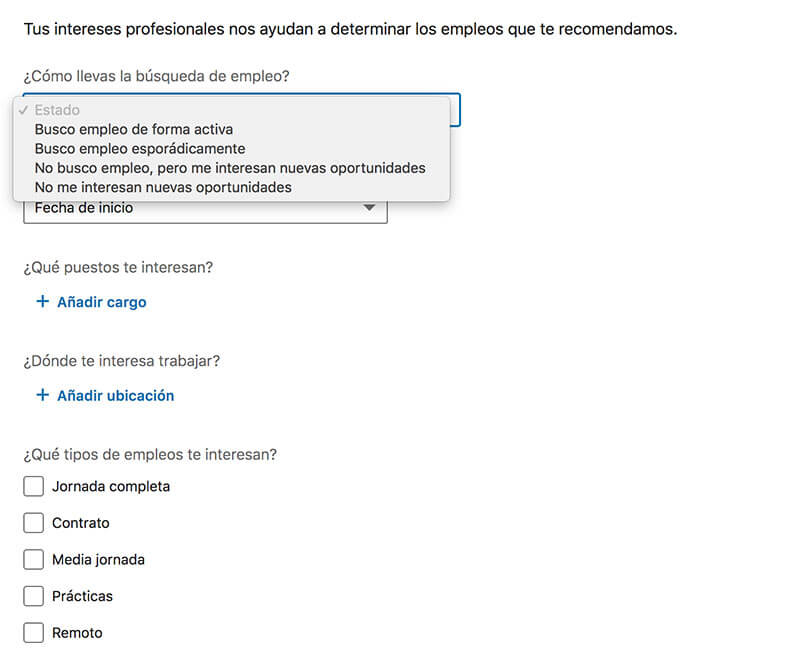
Task: Click the plus icon beside Añadir cargo
Action: tap(42, 302)
